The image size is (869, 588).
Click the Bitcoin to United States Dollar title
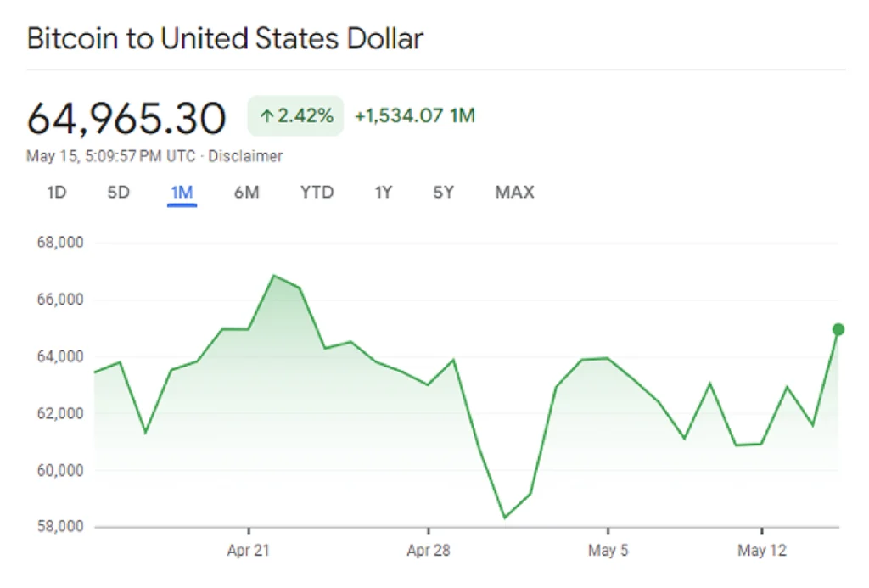225,39
